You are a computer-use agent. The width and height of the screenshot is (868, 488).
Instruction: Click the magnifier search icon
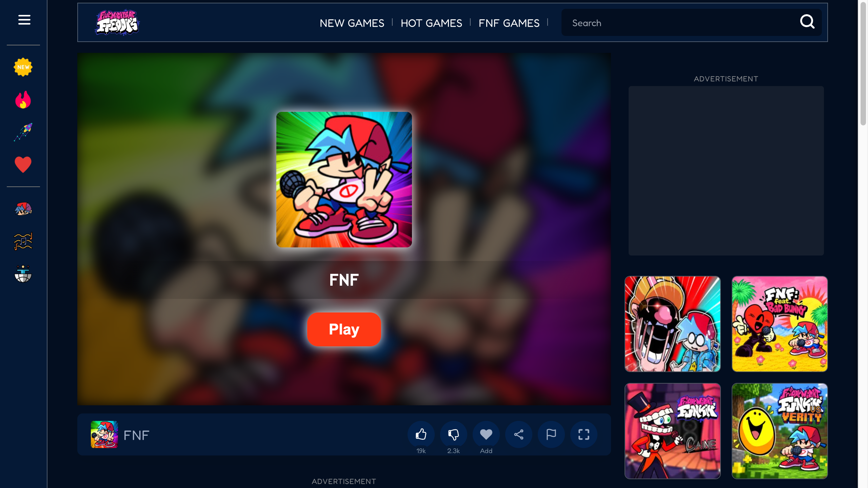click(807, 22)
